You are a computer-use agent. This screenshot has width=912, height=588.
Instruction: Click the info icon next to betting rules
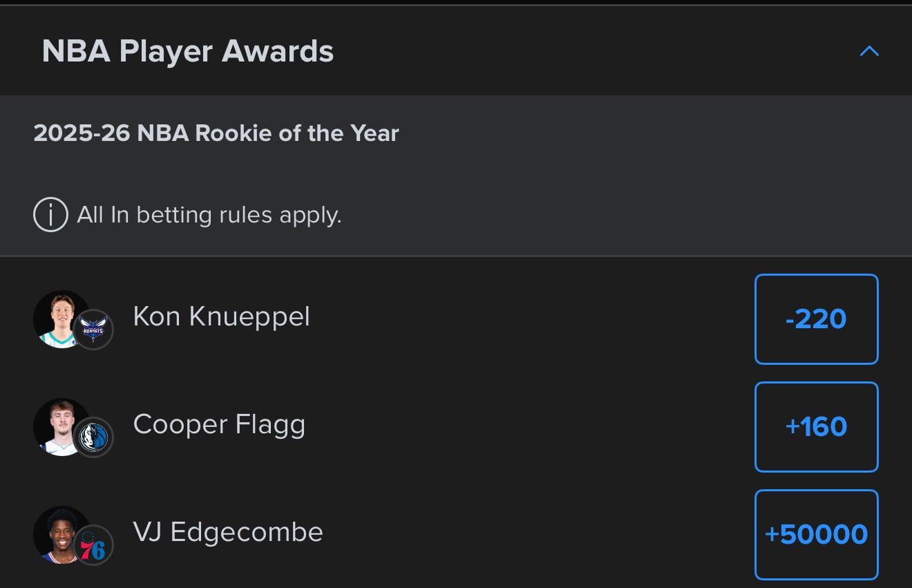point(50,215)
